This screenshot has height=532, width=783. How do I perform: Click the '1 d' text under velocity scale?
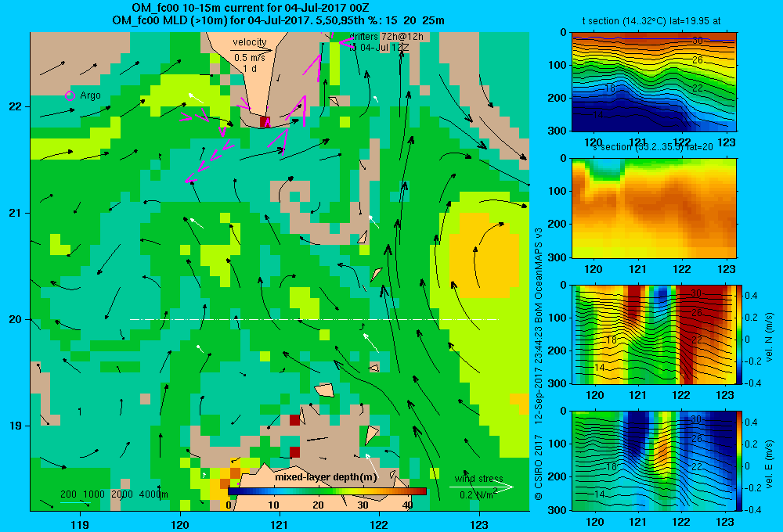point(251,68)
